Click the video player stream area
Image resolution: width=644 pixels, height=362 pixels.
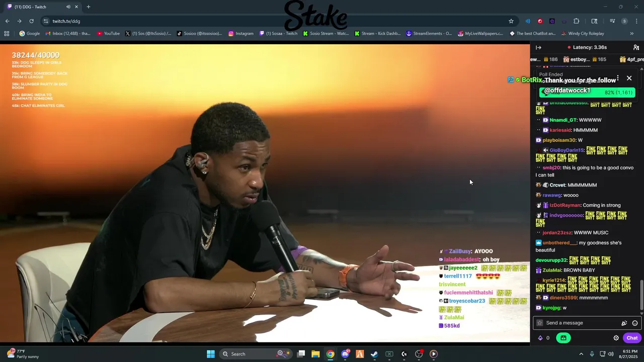[x=265, y=194]
